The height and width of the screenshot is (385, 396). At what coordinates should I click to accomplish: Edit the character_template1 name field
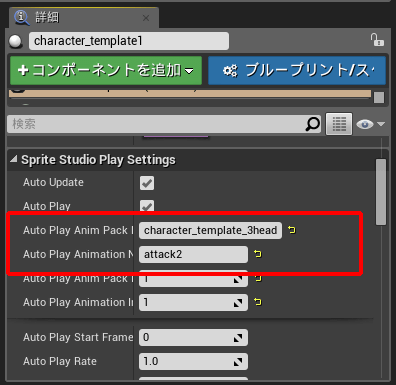129,41
